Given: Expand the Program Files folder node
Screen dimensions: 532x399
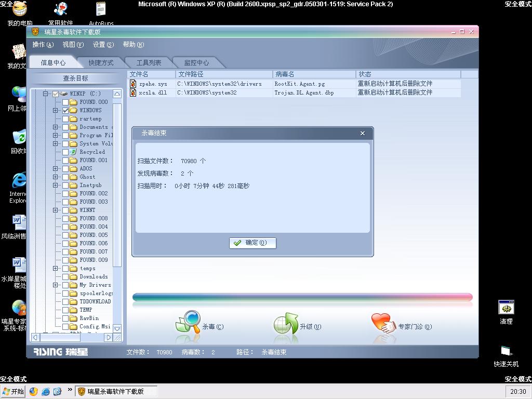Looking at the screenshot, I should (55, 136).
